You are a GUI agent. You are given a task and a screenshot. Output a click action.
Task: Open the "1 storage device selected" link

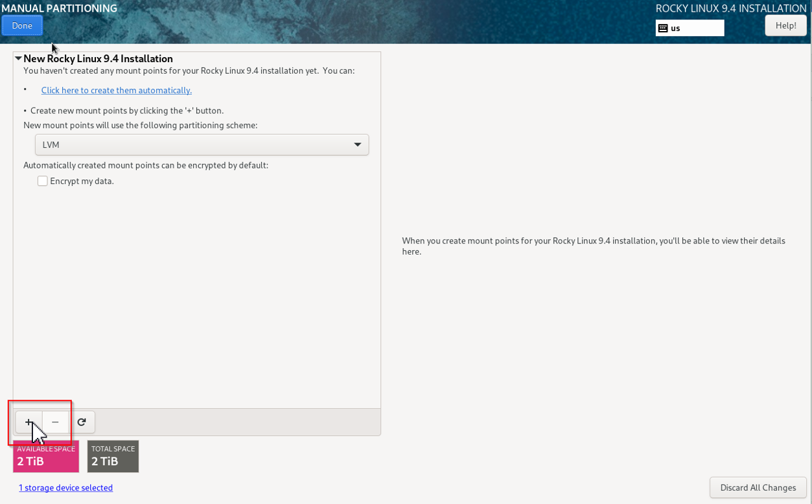pos(65,488)
